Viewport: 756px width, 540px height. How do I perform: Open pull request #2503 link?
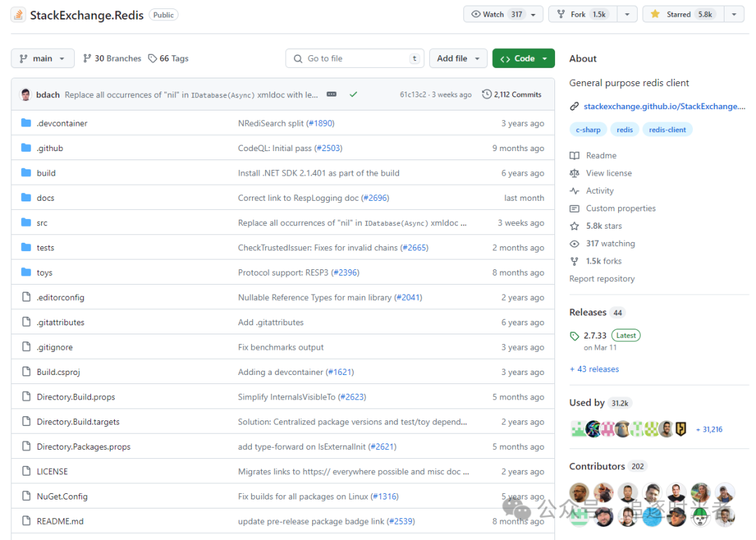328,148
